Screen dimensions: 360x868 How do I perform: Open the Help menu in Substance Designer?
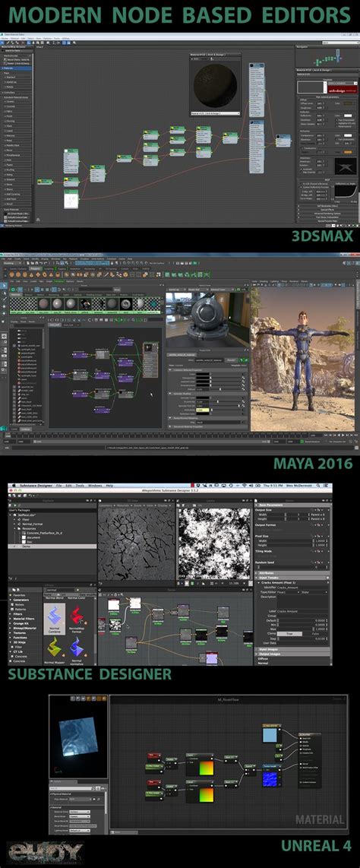click(109, 486)
